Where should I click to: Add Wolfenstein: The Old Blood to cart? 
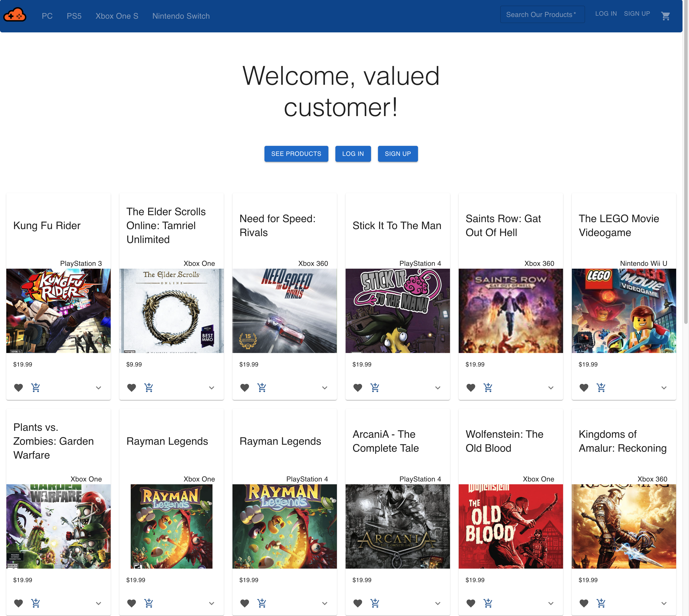coord(488,603)
